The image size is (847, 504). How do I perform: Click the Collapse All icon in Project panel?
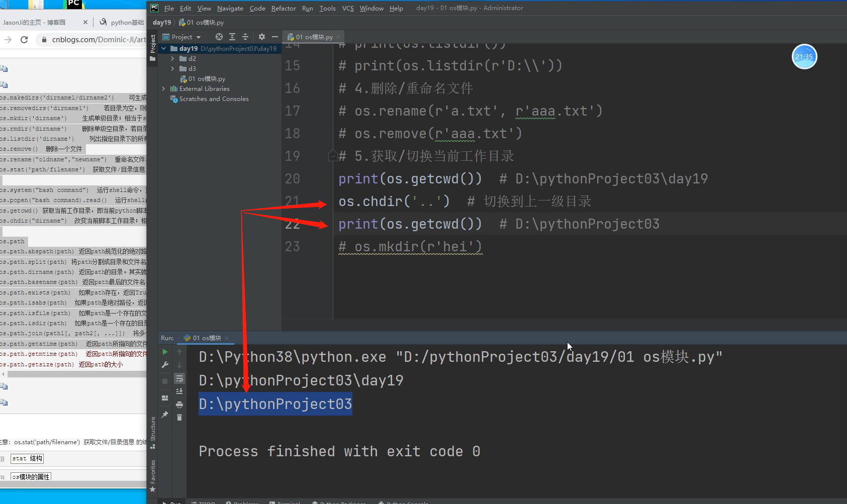coord(245,37)
